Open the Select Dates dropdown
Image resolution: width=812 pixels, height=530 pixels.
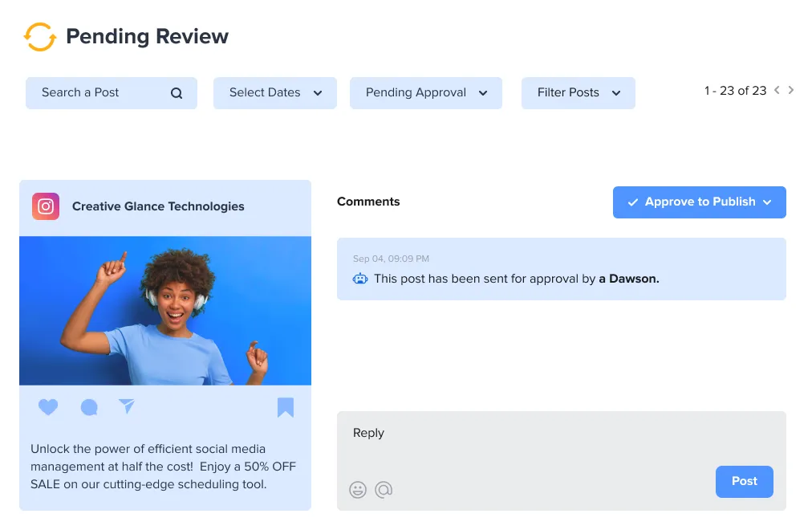coord(275,93)
